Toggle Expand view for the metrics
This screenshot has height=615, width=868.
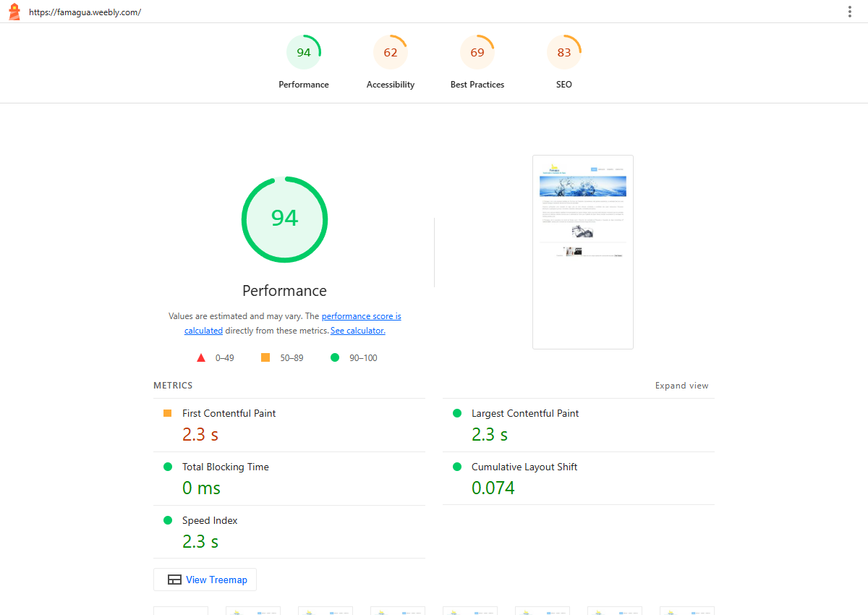click(x=682, y=386)
